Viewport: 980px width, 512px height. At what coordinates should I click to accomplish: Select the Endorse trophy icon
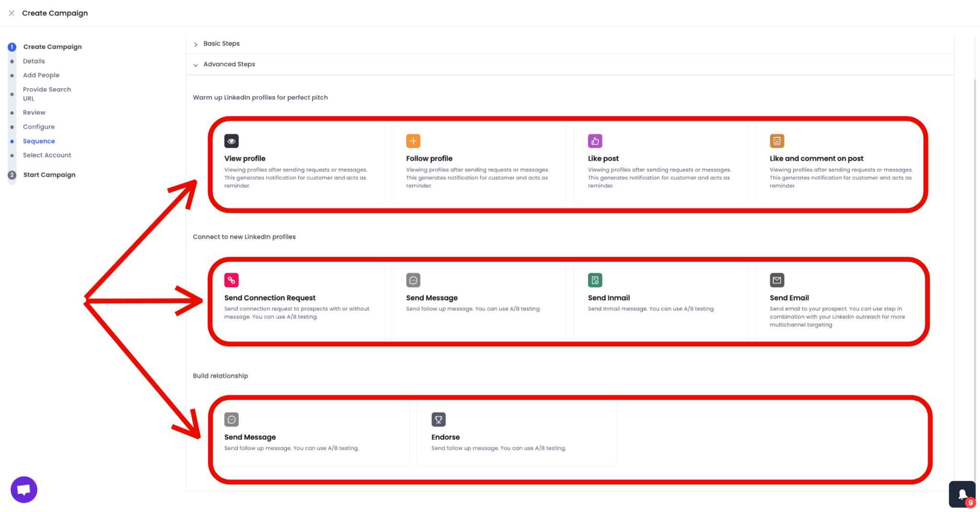439,419
